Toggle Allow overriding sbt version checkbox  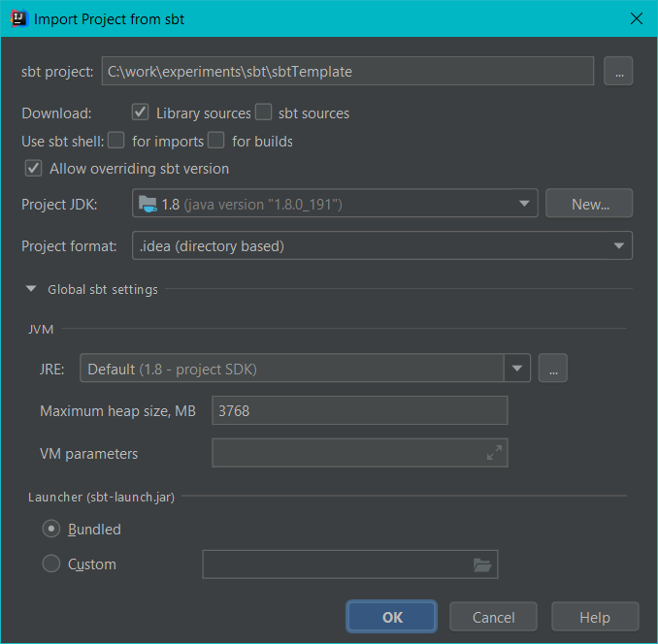[34, 168]
